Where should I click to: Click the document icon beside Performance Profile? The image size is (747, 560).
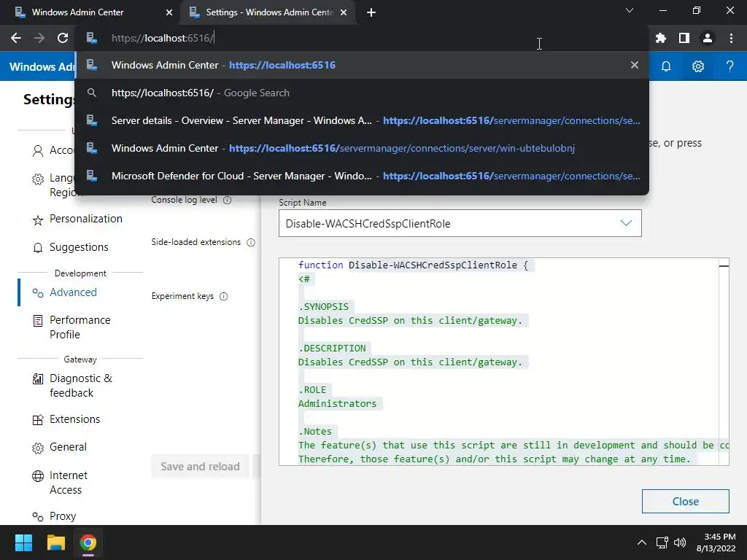pyautogui.click(x=38, y=321)
